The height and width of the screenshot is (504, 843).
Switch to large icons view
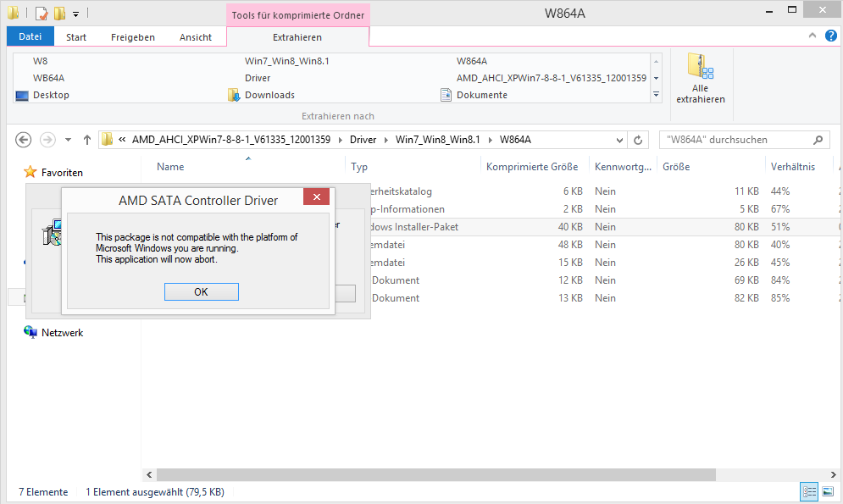coord(828,491)
